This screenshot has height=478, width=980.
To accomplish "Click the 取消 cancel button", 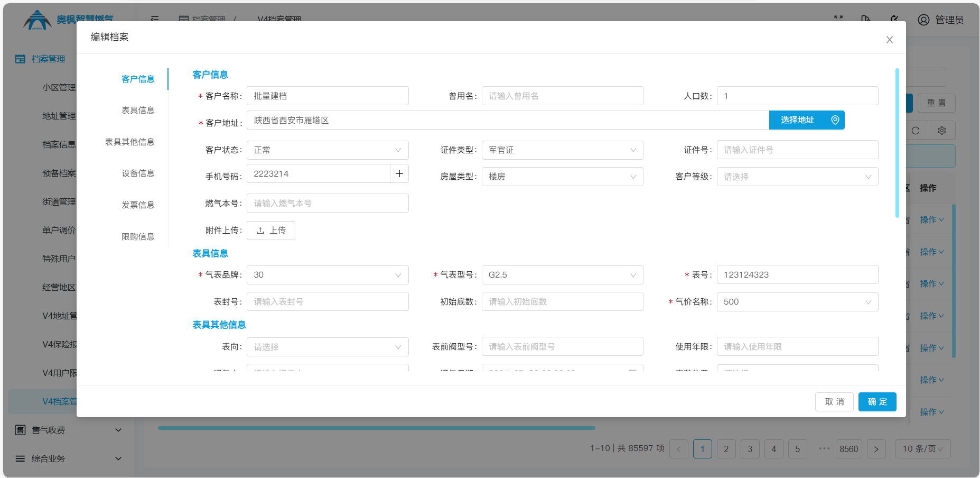I will tap(834, 402).
